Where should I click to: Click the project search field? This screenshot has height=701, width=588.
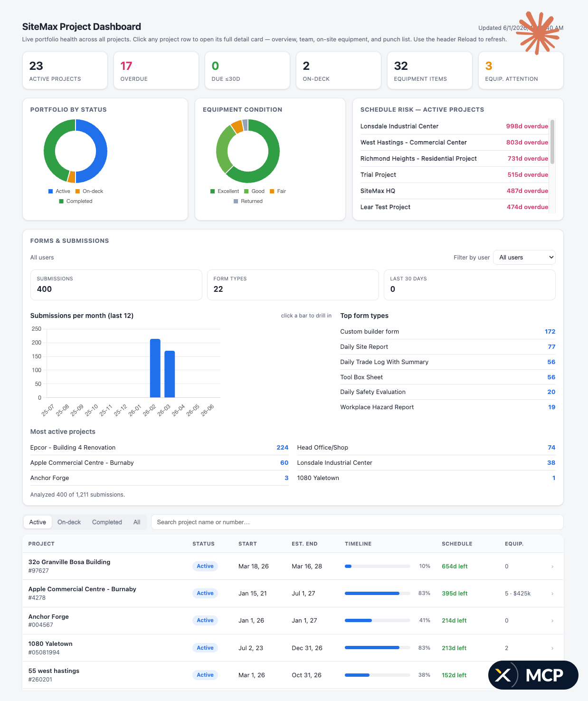(357, 522)
